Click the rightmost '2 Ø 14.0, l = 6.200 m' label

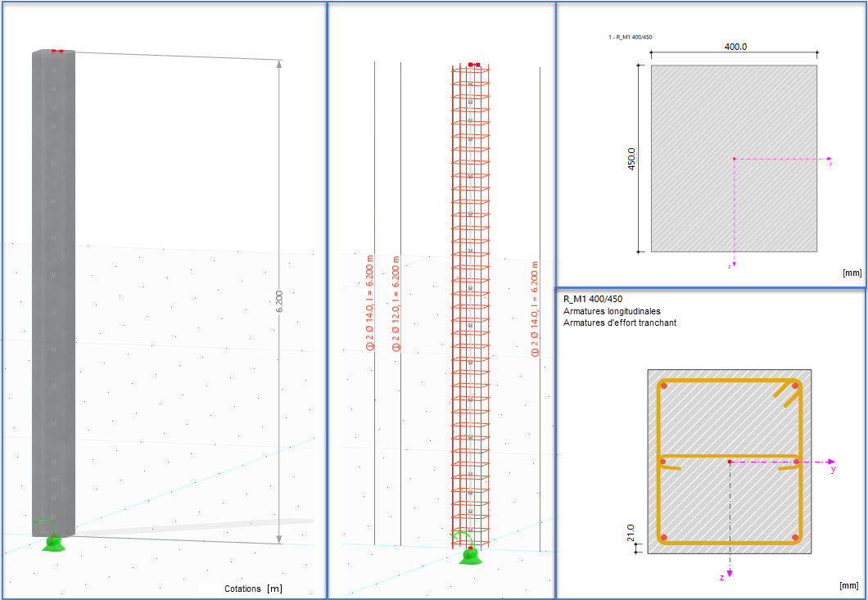pos(536,309)
